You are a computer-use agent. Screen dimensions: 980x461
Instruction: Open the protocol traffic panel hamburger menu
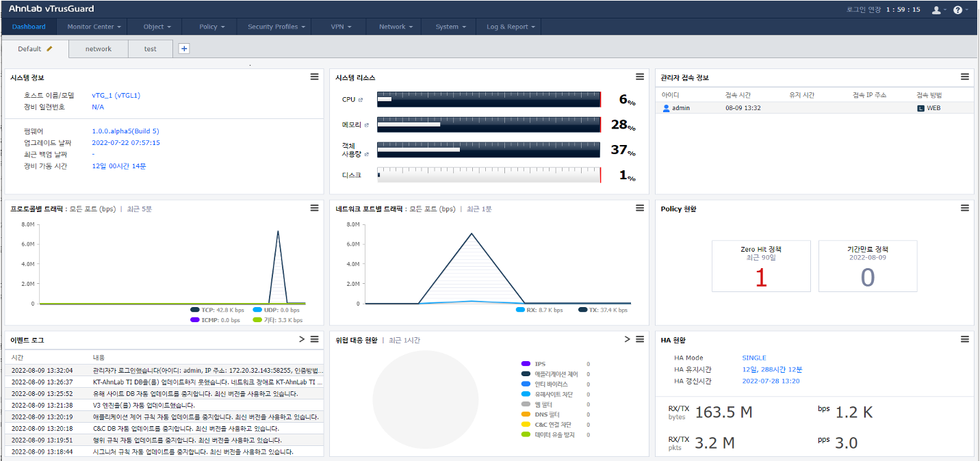[x=314, y=208]
